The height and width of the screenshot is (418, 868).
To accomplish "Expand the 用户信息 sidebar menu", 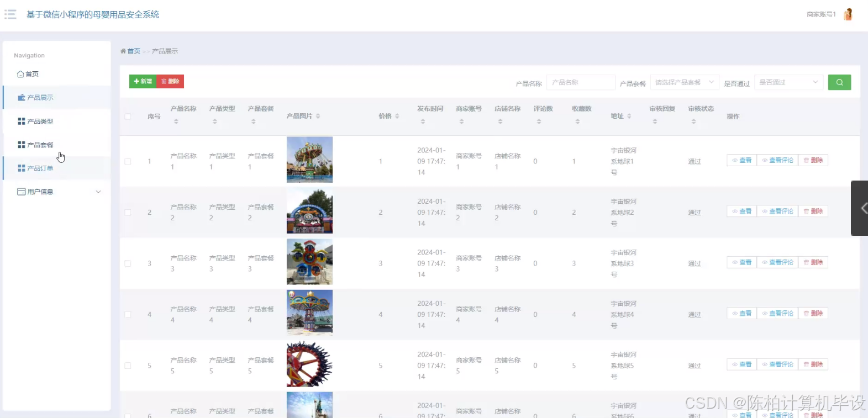I will 57,192.
